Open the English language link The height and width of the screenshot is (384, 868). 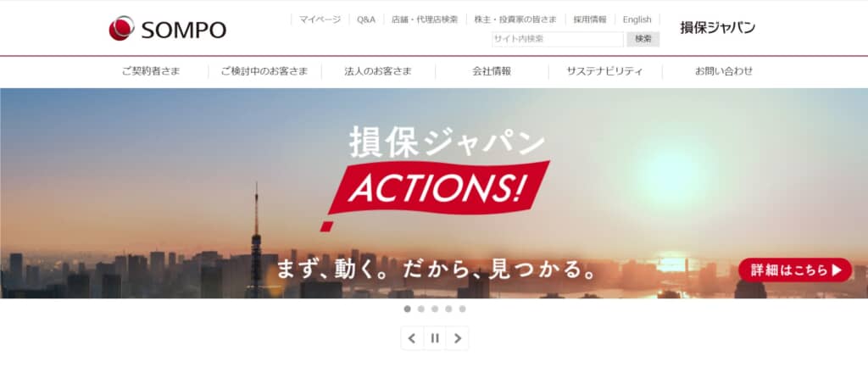637,19
